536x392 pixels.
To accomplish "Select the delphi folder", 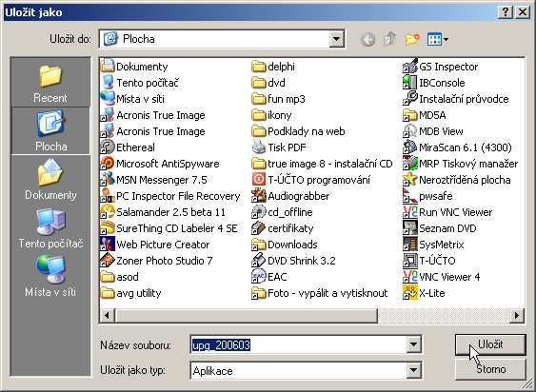I will point(273,67).
